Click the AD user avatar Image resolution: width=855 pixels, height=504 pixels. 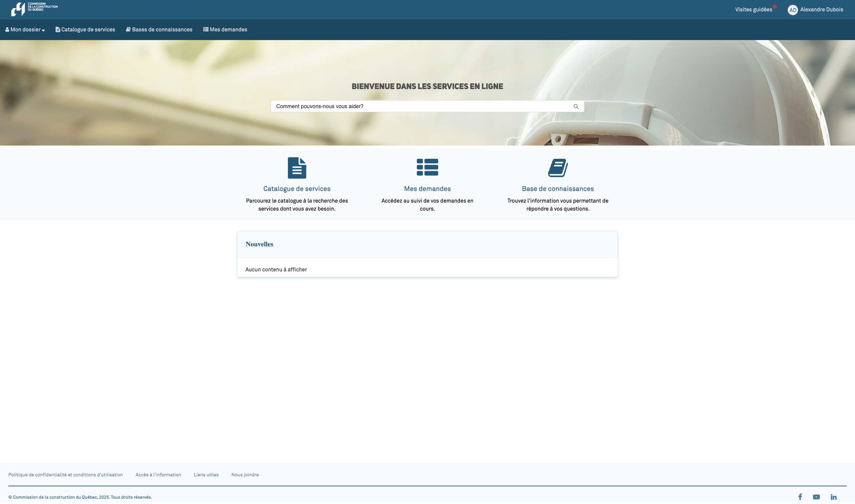point(793,10)
